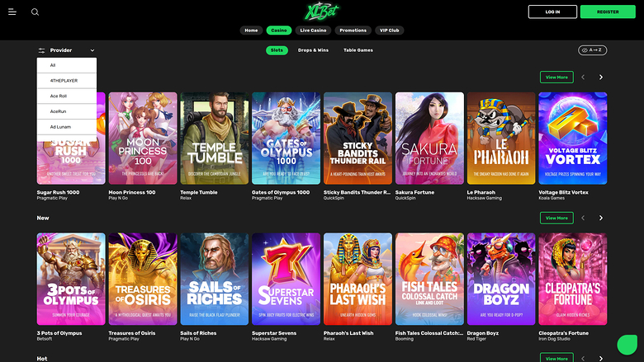Open Dragon Boyz game thumbnail

[501, 280]
